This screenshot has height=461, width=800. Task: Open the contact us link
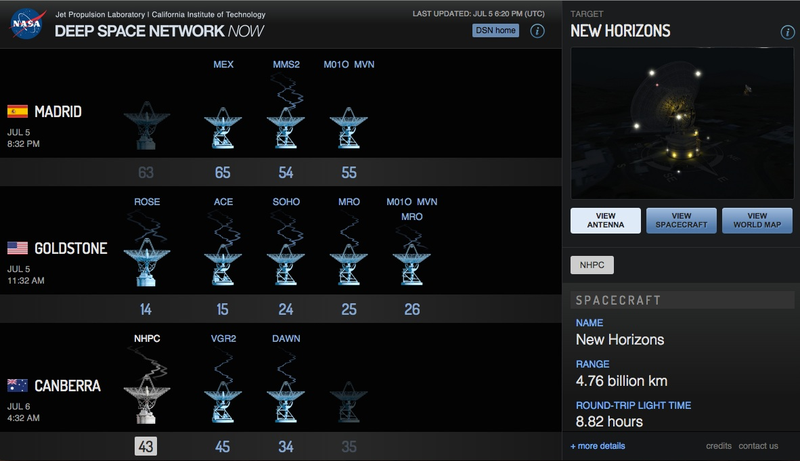[x=758, y=446]
